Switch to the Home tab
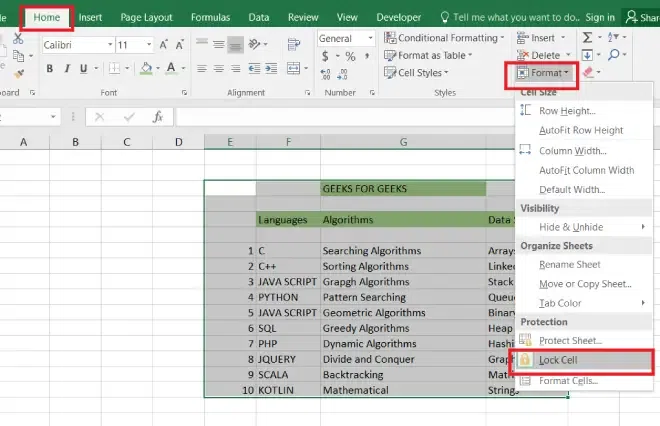Screen dimensions: 660x426 (47, 17)
